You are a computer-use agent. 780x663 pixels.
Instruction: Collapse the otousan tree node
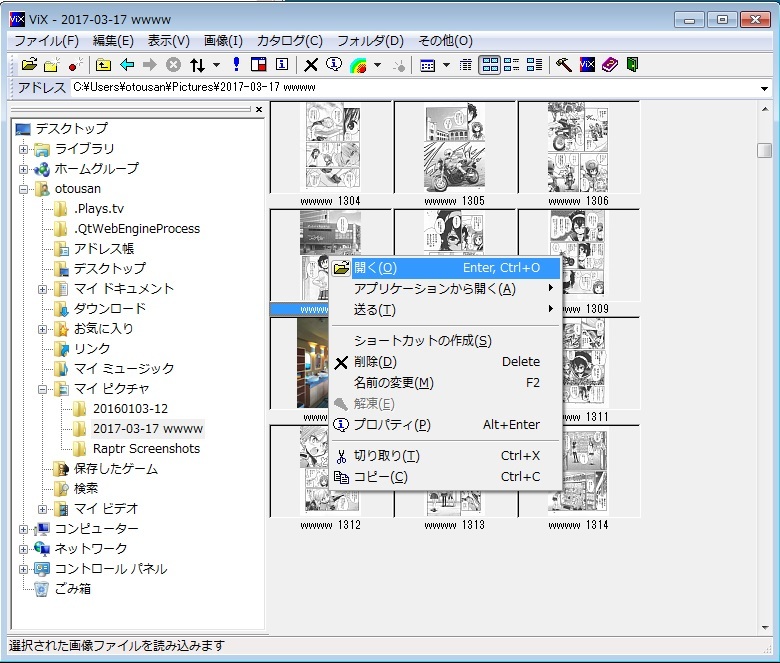tap(23, 189)
